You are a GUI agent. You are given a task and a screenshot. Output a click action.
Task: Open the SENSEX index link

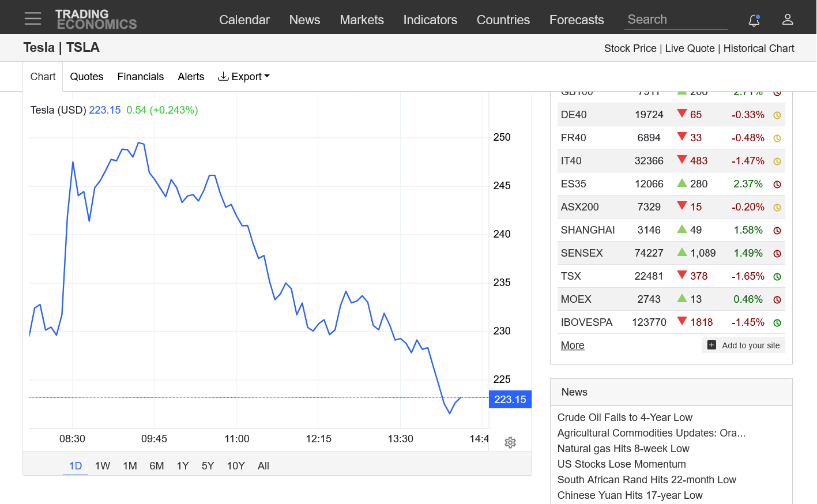tap(582, 253)
